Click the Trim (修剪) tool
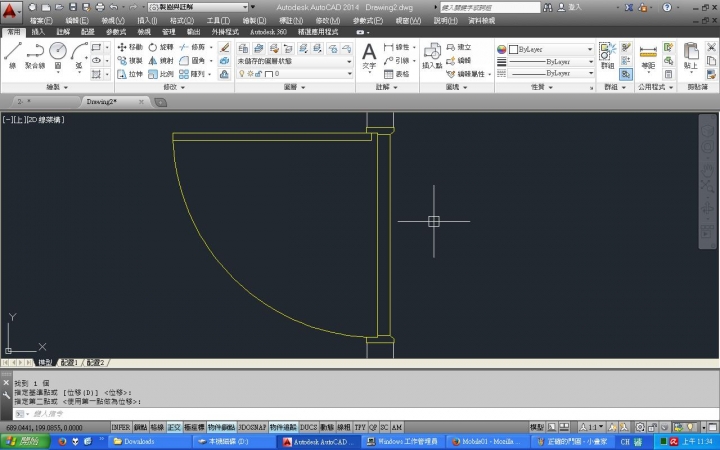720x450 pixels. click(x=192, y=47)
